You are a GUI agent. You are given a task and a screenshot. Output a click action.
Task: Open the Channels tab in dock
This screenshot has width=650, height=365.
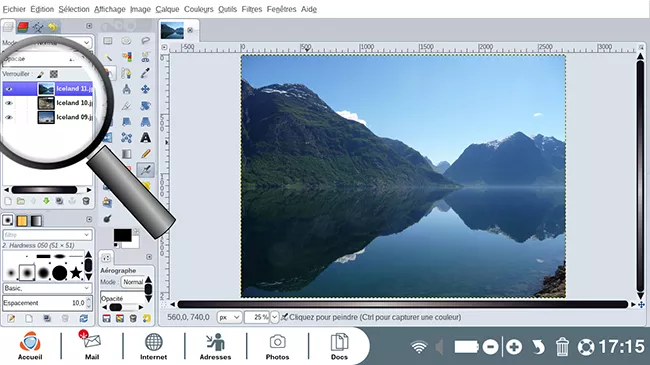pyautogui.click(x=23, y=27)
